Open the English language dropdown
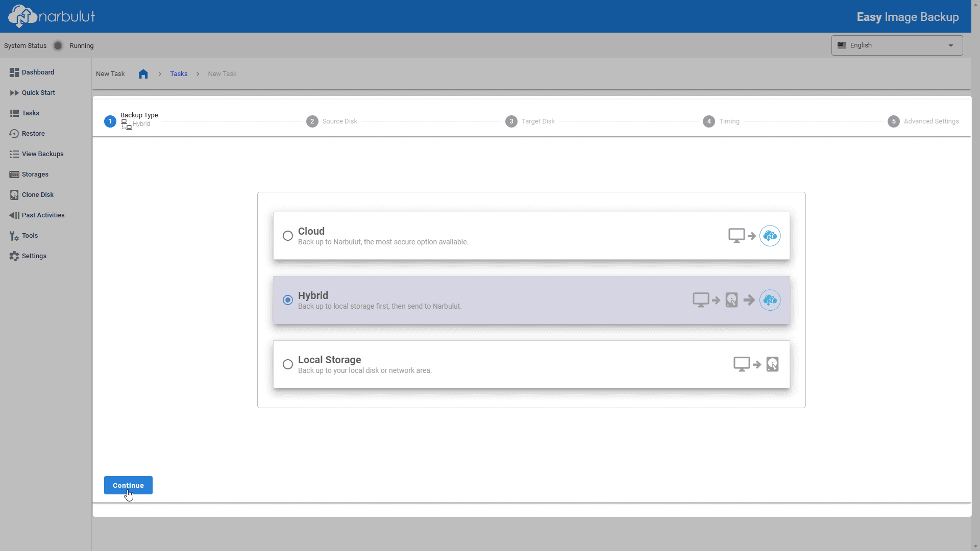Viewport: 980px width, 551px height. tap(897, 45)
